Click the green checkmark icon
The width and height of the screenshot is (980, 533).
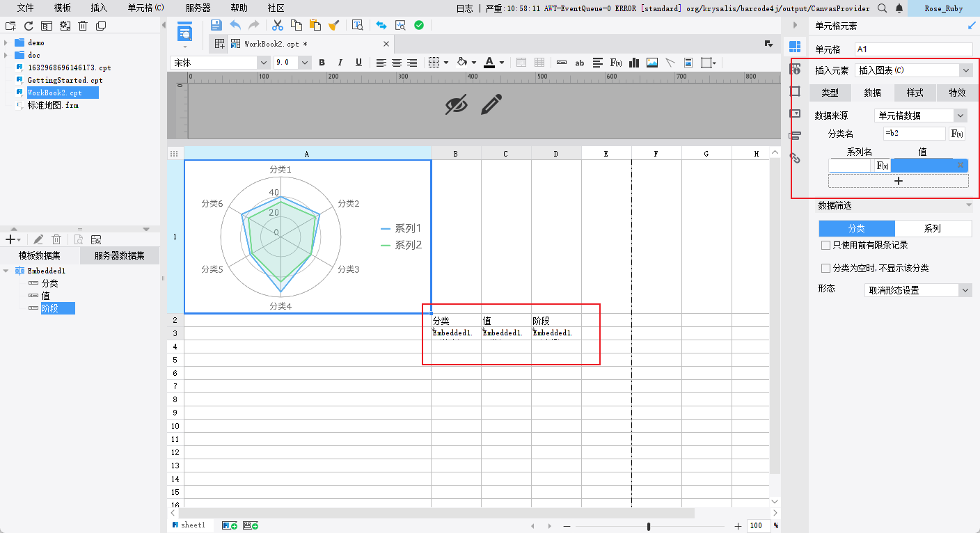[x=418, y=25]
